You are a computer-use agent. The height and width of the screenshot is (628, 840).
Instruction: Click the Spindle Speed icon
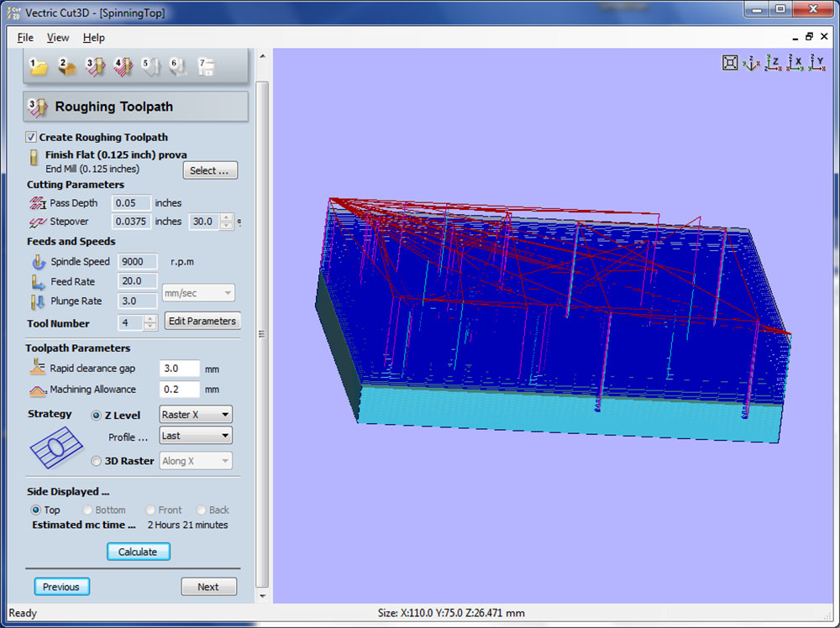click(39, 262)
